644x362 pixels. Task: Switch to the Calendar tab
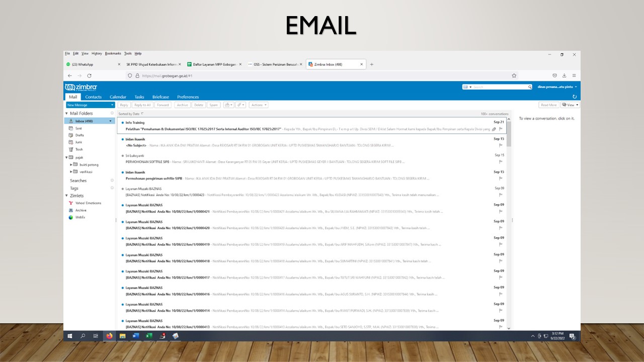click(x=118, y=97)
